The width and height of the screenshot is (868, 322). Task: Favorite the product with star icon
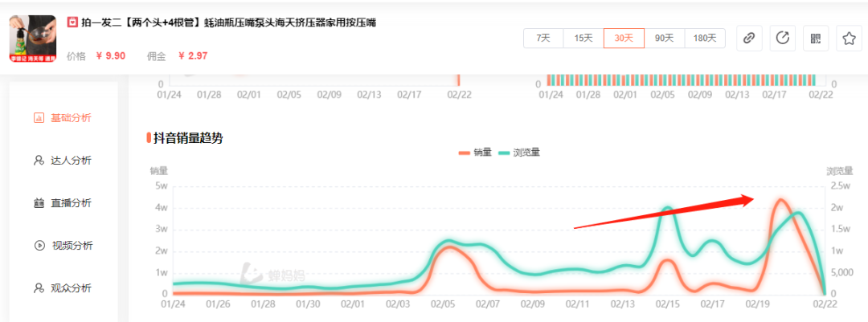(x=849, y=39)
